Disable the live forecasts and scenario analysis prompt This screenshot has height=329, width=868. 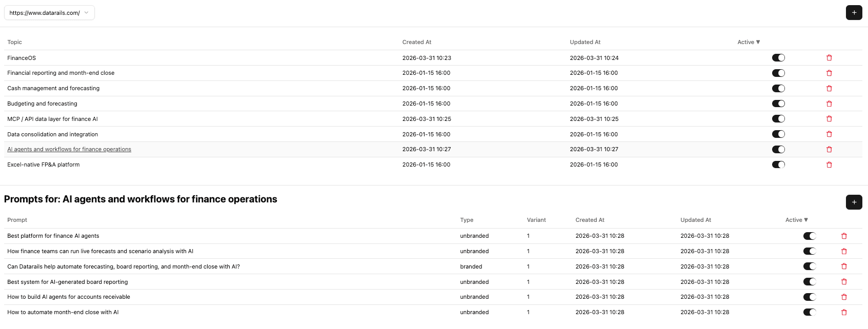pos(810,251)
